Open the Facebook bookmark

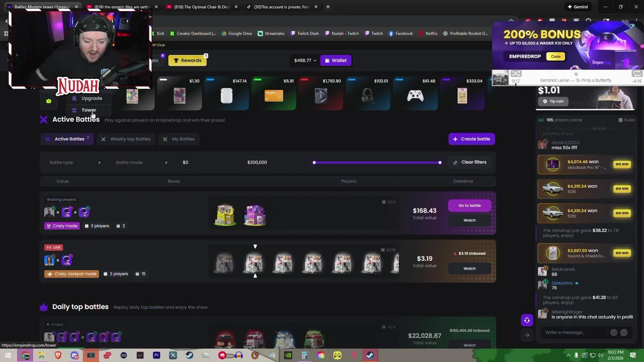pos(400,34)
